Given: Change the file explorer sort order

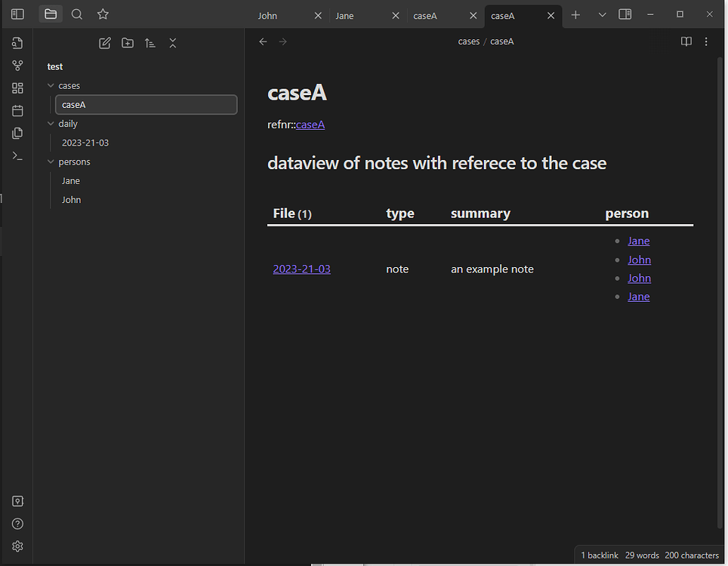Looking at the screenshot, I should [x=150, y=43].
